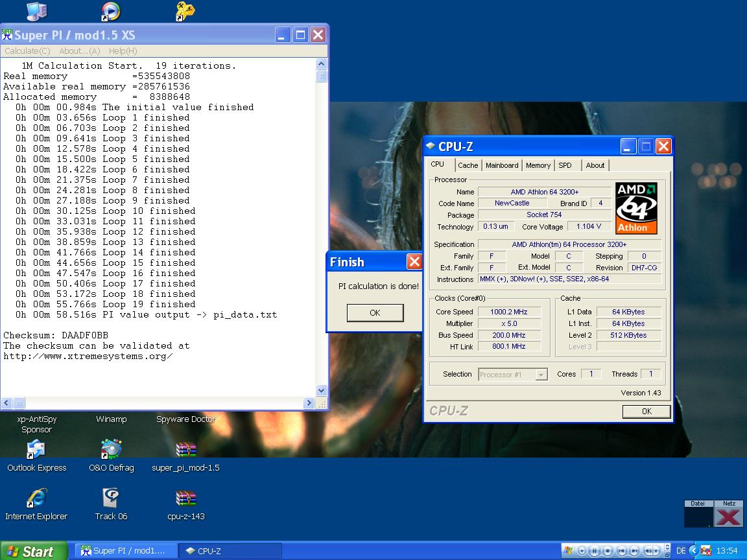Click the Super PI title bar icon

[x=7, y=34]
